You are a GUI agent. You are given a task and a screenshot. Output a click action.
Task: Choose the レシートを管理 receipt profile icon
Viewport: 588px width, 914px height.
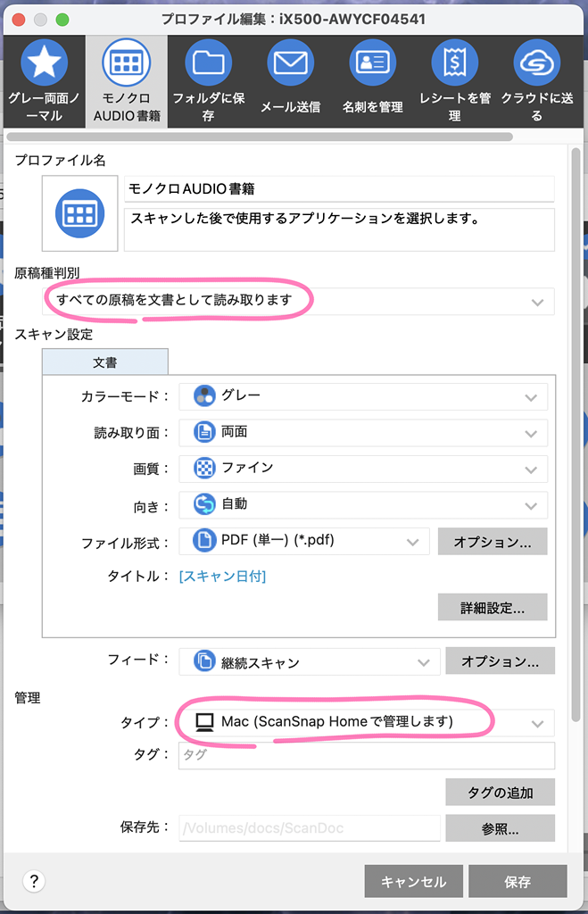[454, 62]
